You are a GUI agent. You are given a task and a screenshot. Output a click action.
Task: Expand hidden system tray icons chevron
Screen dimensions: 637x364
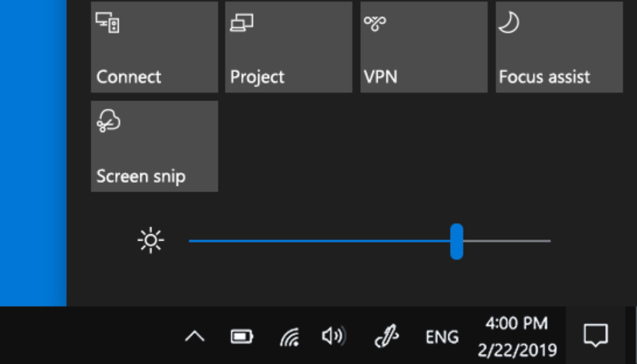click(x=194, y=337)
